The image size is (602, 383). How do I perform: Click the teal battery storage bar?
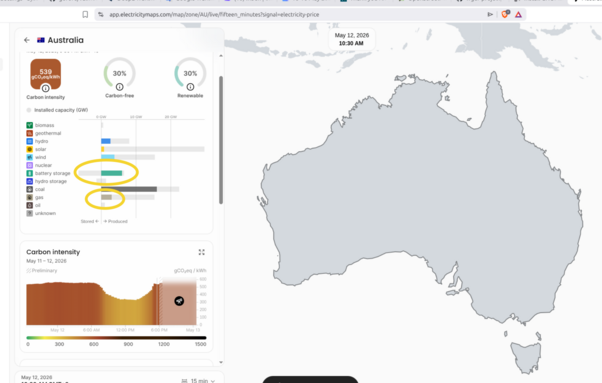pos(112,173)
